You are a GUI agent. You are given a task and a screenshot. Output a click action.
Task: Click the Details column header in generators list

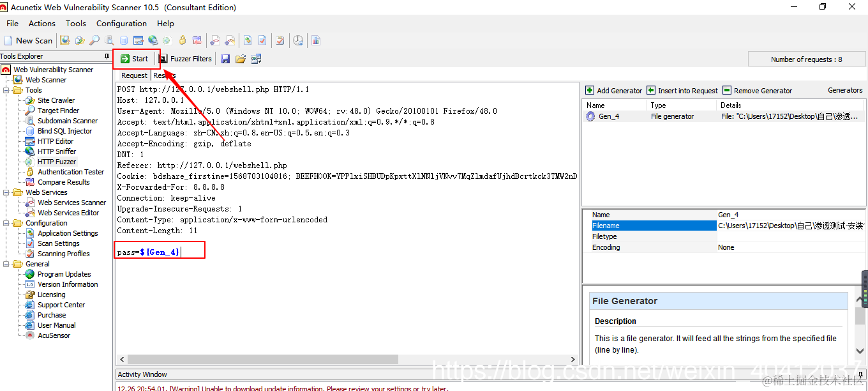click(791, 105)
